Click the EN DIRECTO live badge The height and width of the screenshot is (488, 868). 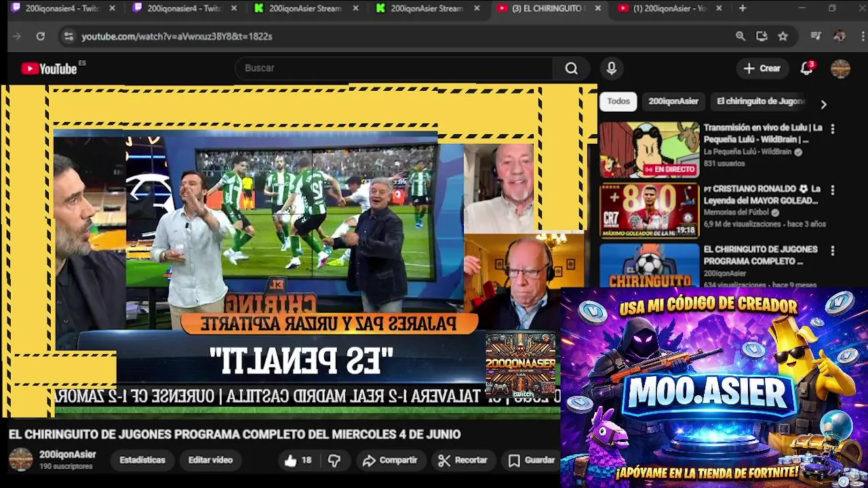(x=670, y=169)
